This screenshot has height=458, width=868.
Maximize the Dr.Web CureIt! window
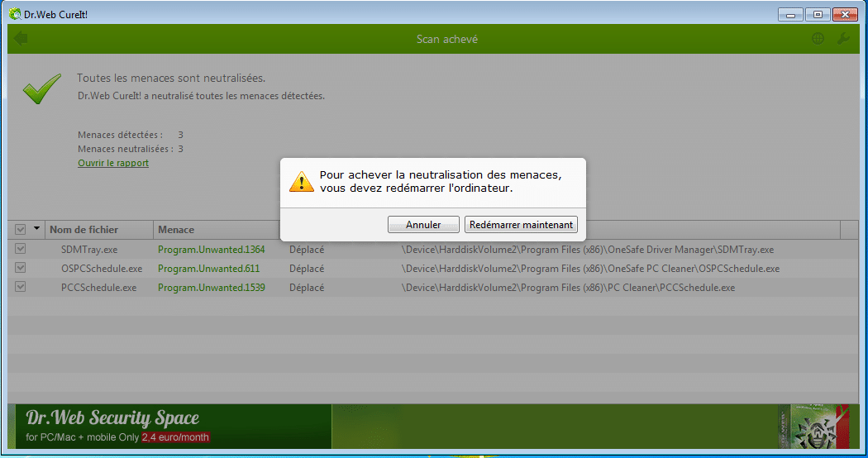(818, 14)
